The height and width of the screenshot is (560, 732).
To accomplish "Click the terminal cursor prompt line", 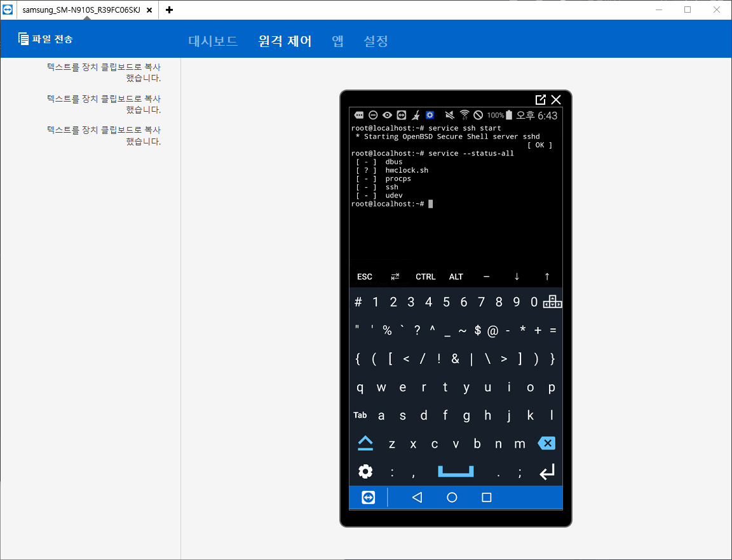I will tap(392, 203).
